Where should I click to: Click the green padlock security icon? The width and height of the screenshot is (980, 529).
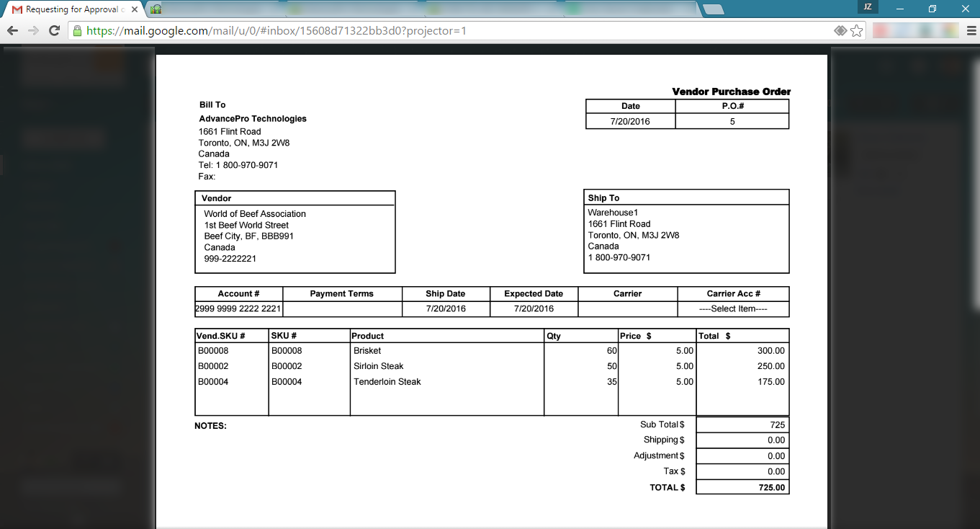(77, 31)
